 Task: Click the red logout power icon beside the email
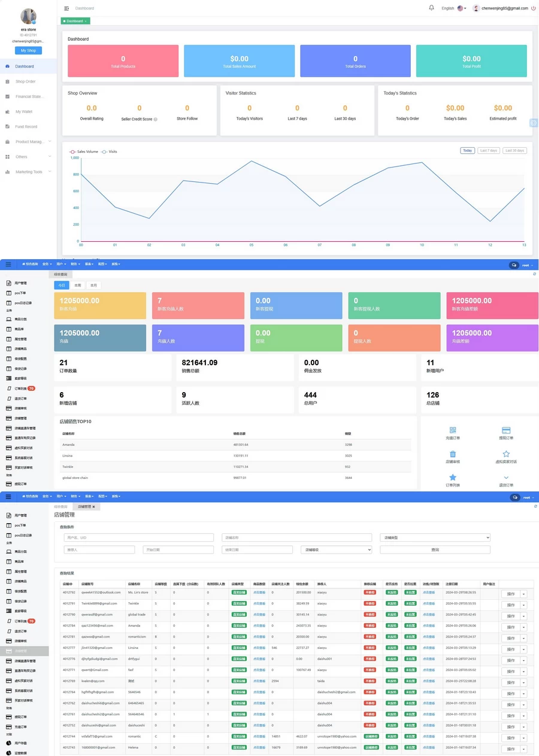pyautogui.click(x=533, y=8)
